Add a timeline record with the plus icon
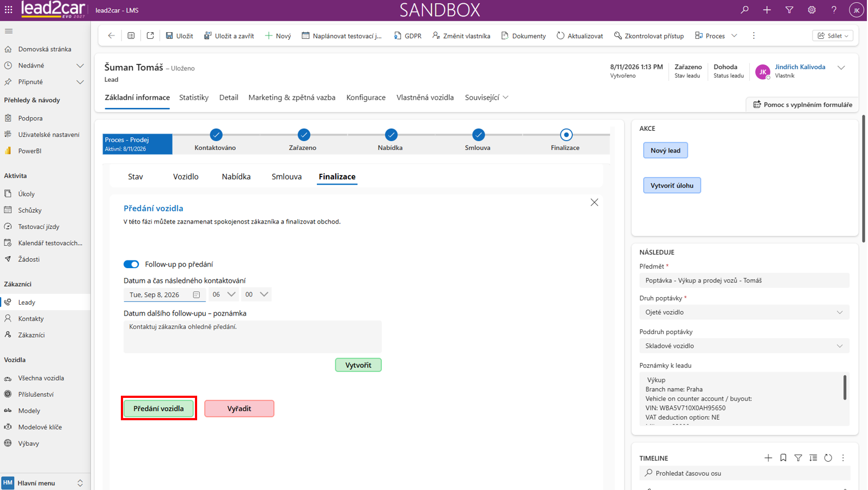Image resolution: width=868 pixels, height=490 pixels. click(768, 458)
